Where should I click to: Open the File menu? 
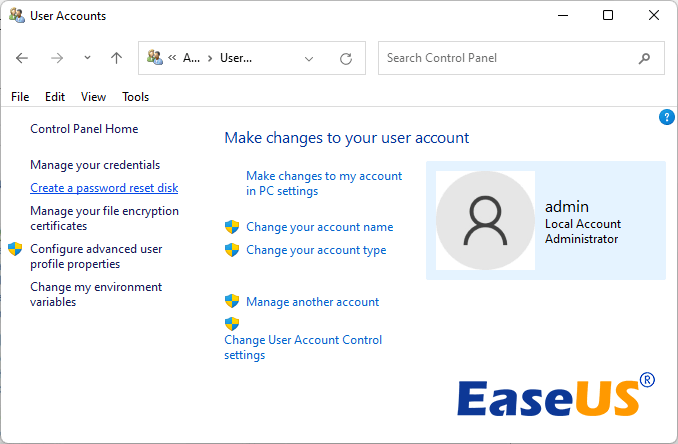[x=20, y=97]
